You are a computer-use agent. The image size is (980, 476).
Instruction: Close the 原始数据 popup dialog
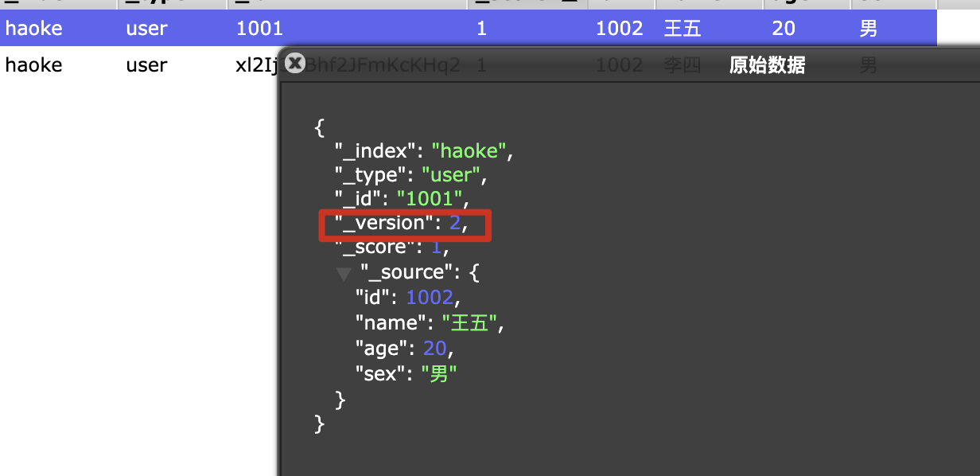295,63
